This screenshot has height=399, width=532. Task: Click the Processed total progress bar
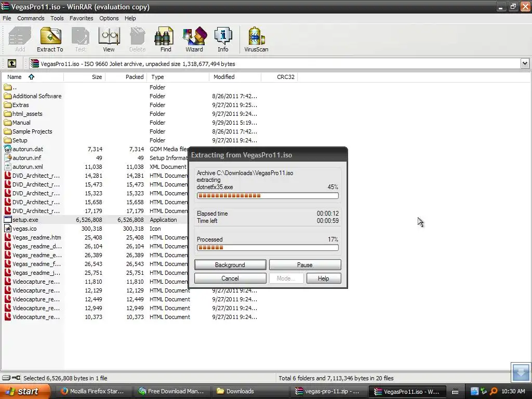point(268,248)
